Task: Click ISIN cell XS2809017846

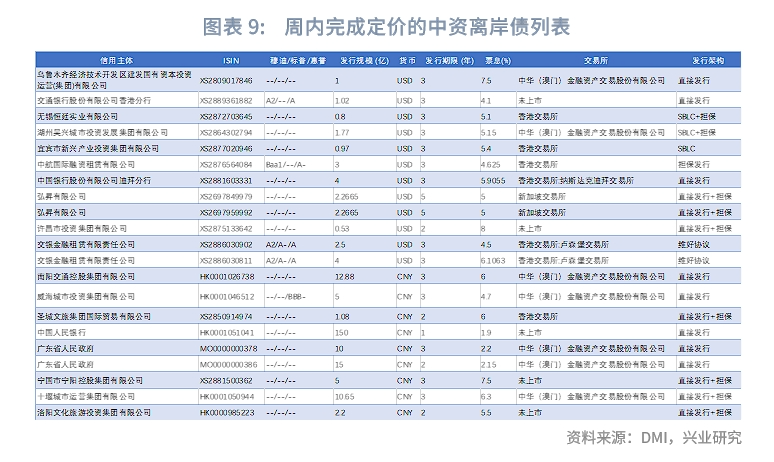Action: click(226, 80)
